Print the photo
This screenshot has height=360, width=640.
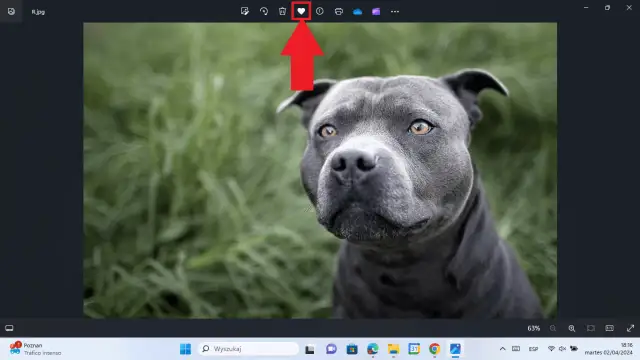[338, 11]
